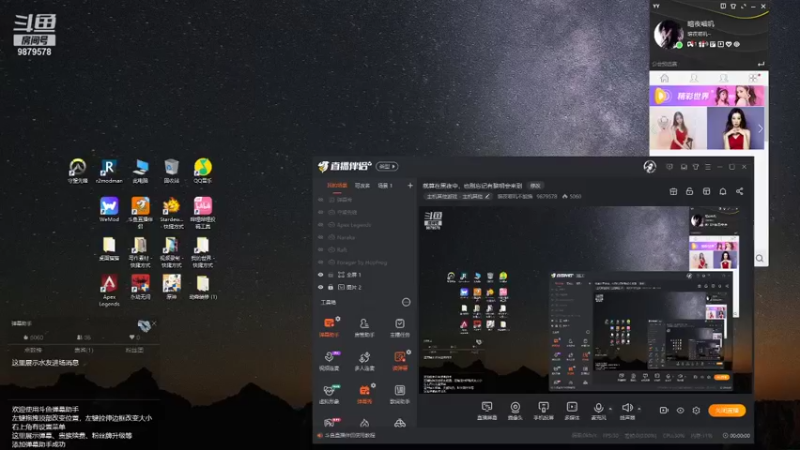Select the second scene tab

[362, 186]
